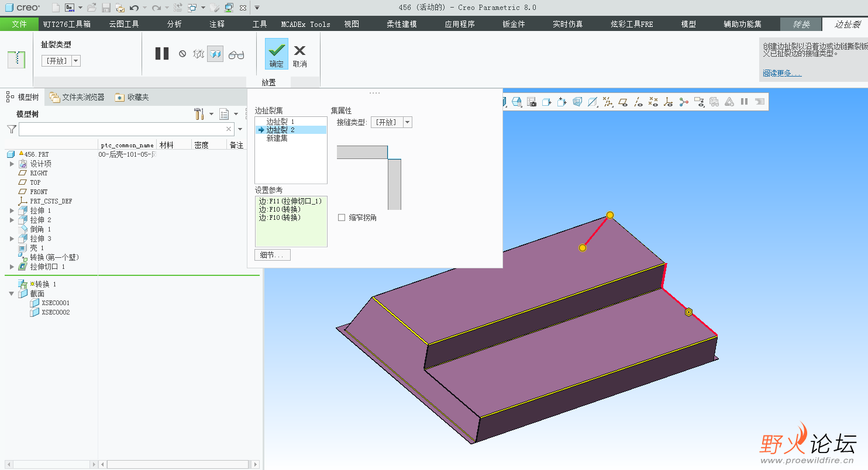The image size is (868, 470).
Task: Create a new file from quick access toolbar
Action: coord(56,8)
